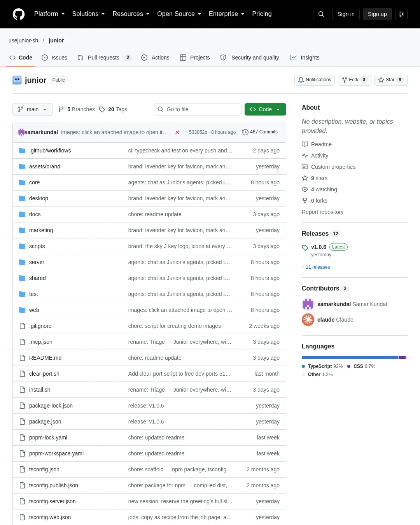
Task: Fork the junior repository
Action: pos(355,80)
